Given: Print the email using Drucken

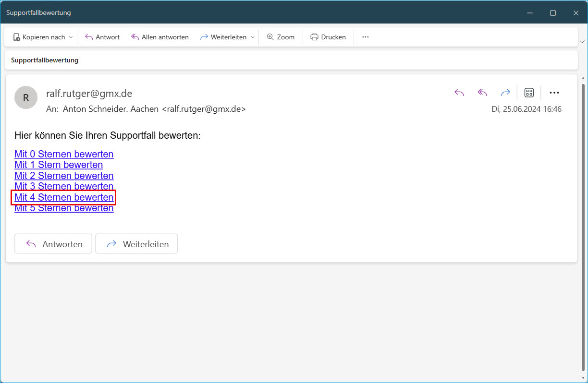Looking at the screenshot, I should point(328,37).
